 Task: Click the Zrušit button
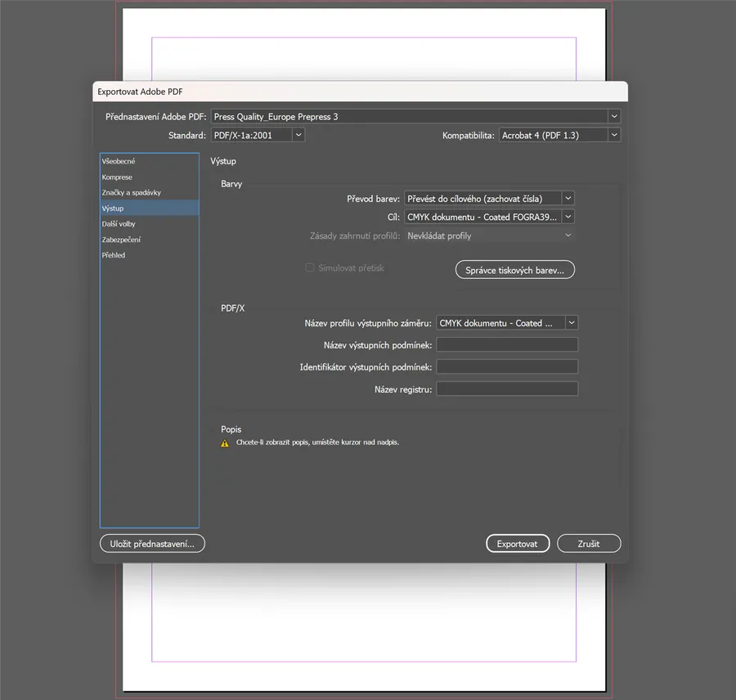589,544
